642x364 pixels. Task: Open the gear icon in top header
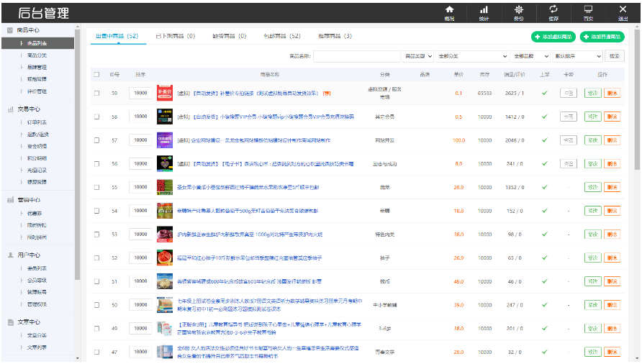click(519, 9)
